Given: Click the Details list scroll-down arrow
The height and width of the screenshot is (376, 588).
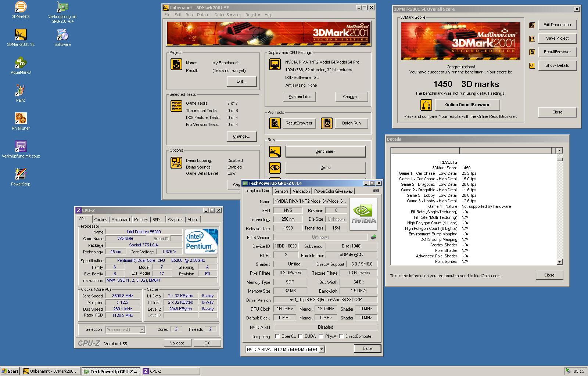Looking at the screenshot, I should pos(559,262).
